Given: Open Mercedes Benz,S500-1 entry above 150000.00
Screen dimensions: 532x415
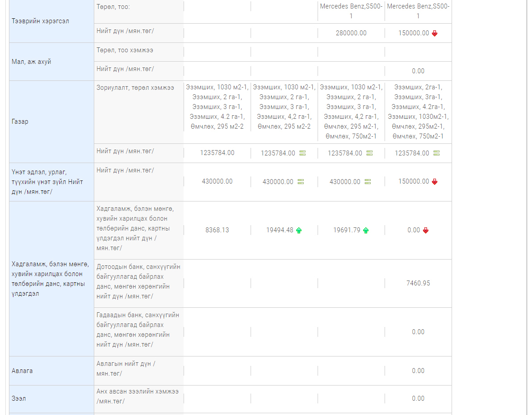Looking at the screenshot, I should tap(418, 11).
